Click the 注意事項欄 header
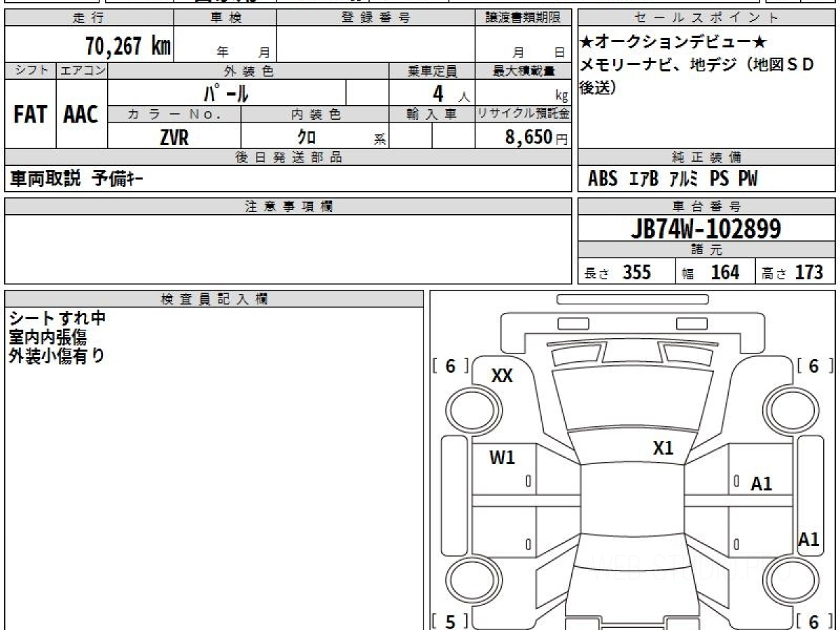 point(288,206)
